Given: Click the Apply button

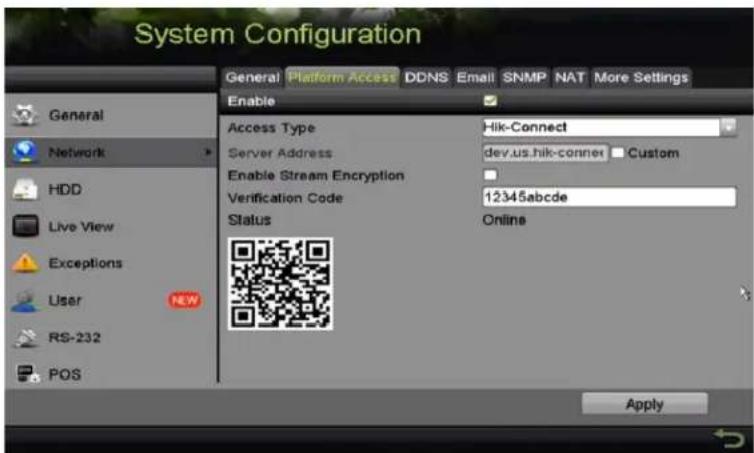Looking at the screenshot, I should tap(645, 404).
